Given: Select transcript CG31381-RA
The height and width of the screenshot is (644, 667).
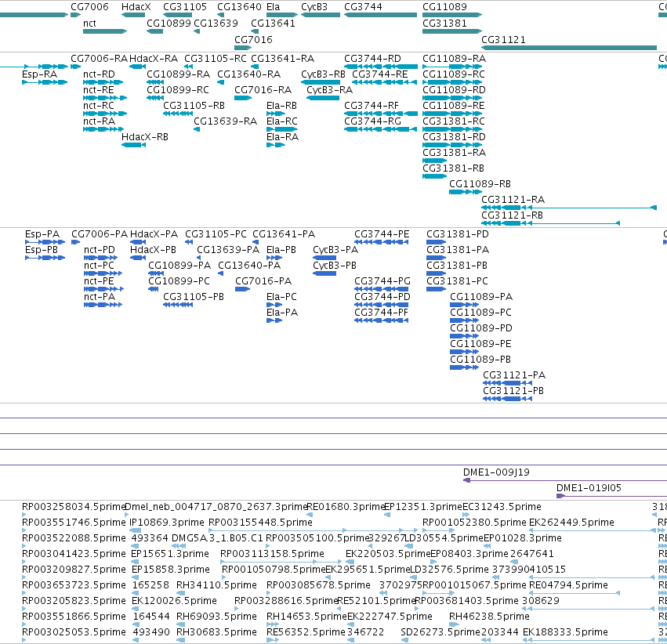Looking at the screenshot, I should (454, 152).
